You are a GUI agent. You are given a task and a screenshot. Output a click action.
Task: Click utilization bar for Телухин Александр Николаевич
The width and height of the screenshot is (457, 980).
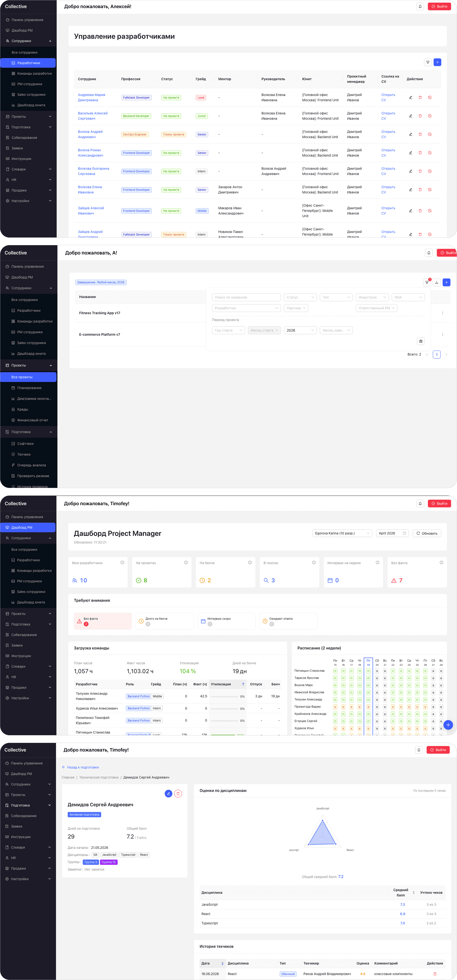point(224,696)
